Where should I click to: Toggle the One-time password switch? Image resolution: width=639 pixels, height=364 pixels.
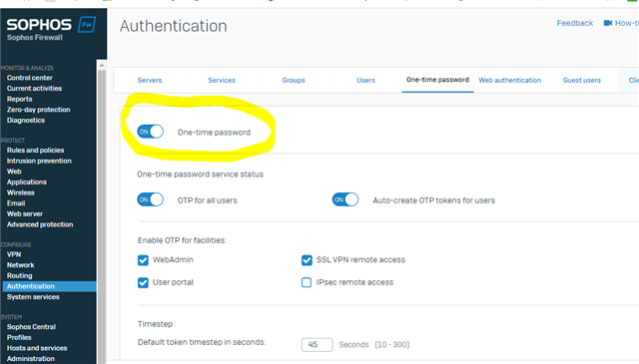(x=150, y=132)
